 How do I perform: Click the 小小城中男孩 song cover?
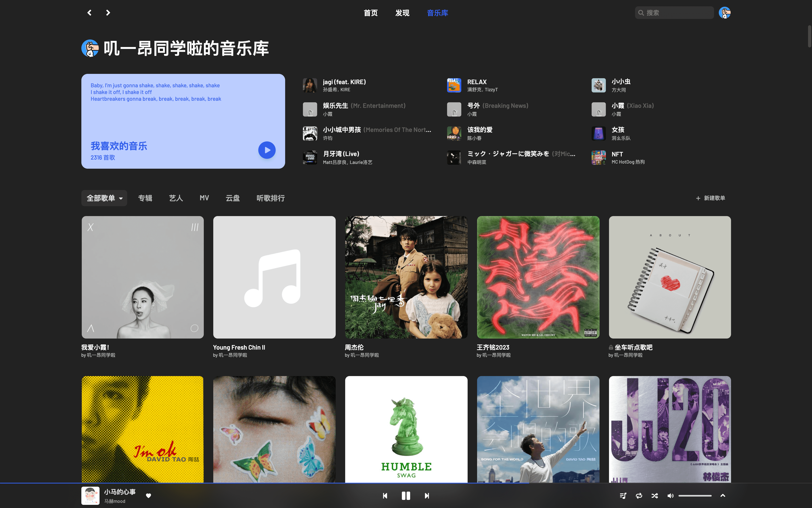point(310,134)
